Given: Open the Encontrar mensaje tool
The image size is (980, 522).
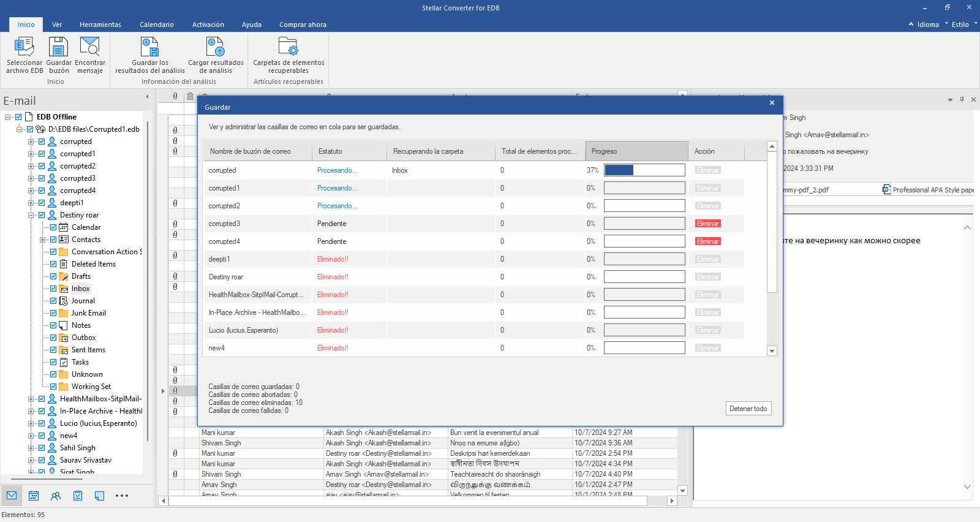Looking at the screenshot, I should (90, 47).
